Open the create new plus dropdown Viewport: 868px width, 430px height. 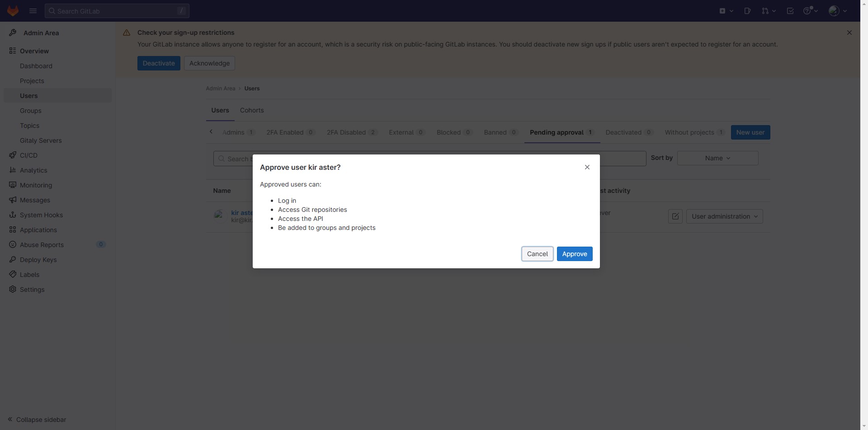(726, 11)
